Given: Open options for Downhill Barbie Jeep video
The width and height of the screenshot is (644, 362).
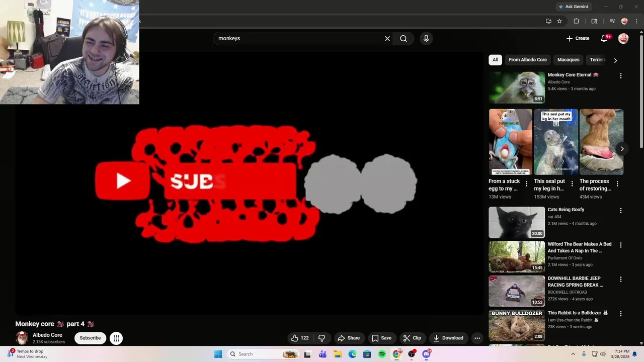Looking at the screenshot, I should (620, 280).
